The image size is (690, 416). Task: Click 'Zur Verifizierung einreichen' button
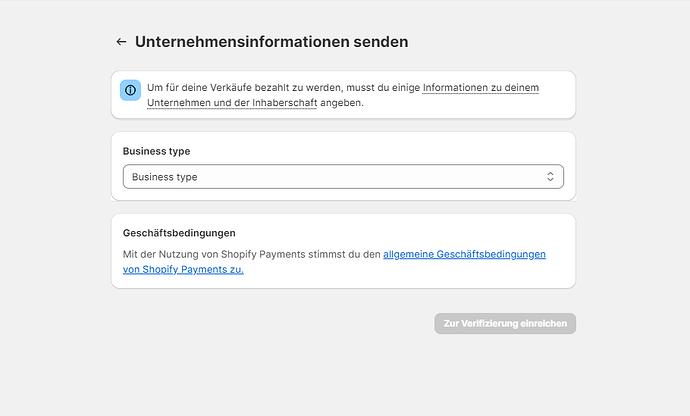click(505, 324)
